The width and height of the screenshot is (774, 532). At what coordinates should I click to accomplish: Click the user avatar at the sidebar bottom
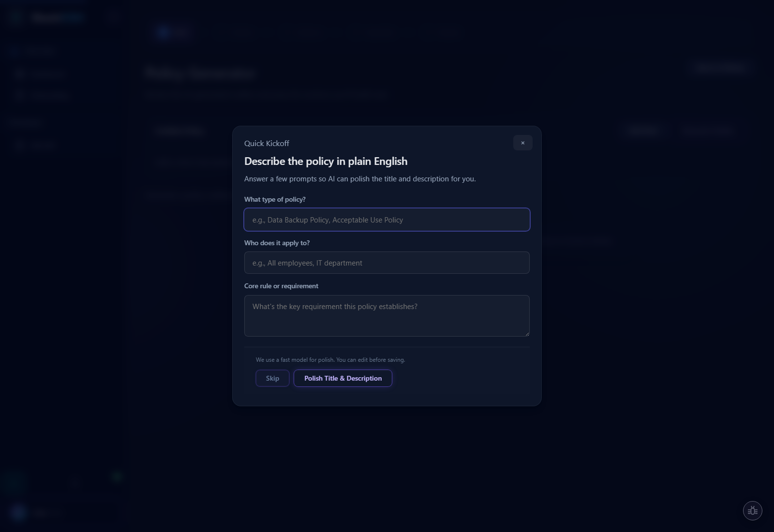[18, 513]
